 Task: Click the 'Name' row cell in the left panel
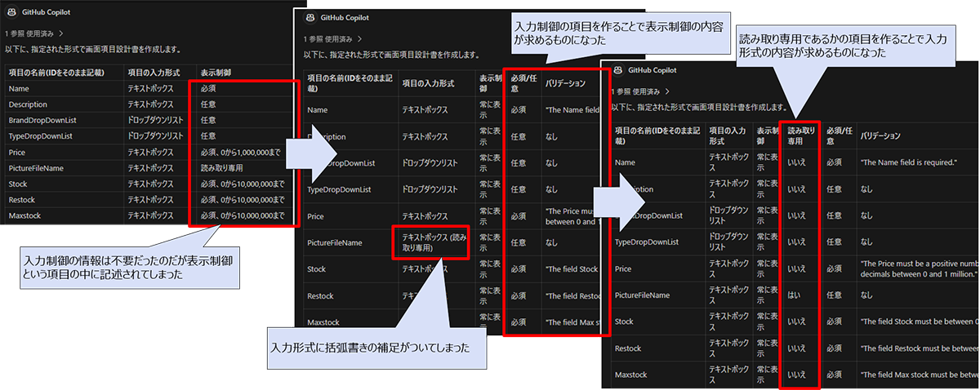pyautogui.click(x=18, y=88)
